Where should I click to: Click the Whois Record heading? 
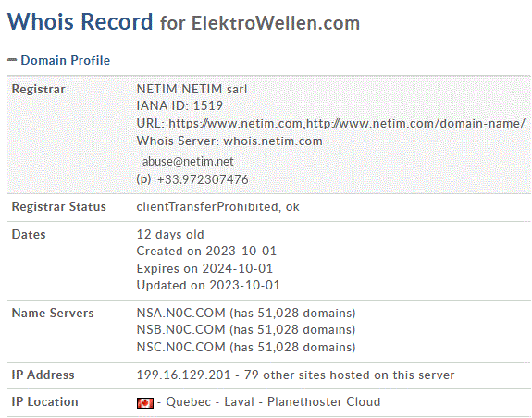coord(80,21)
